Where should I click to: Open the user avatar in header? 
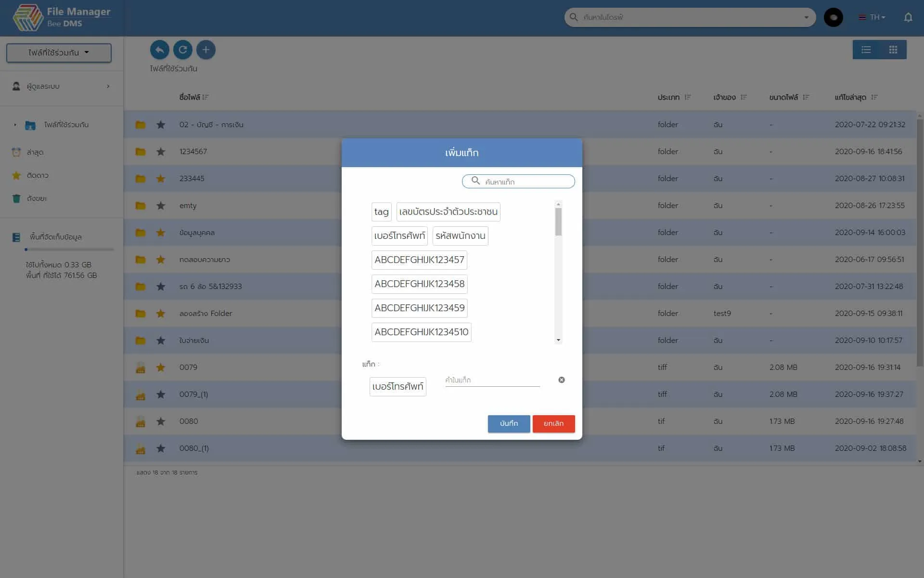click(833, 17)
